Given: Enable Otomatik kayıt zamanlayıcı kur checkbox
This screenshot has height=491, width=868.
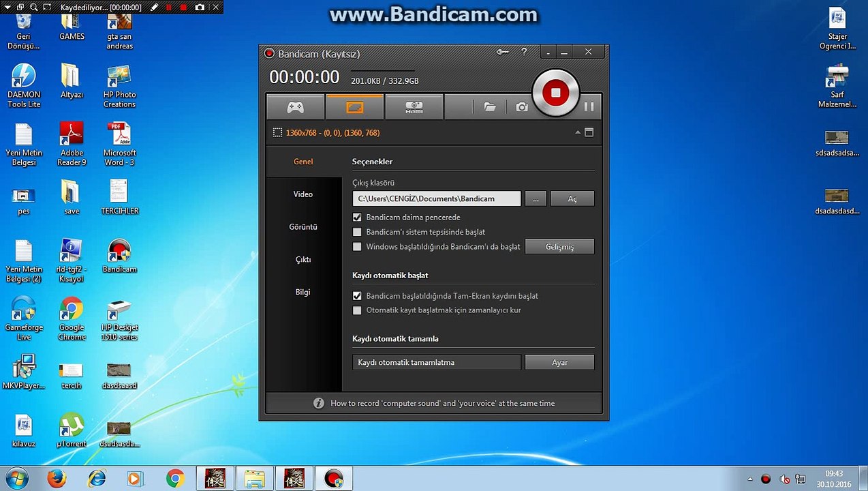Looking at the screenshot, I should 357,310.
